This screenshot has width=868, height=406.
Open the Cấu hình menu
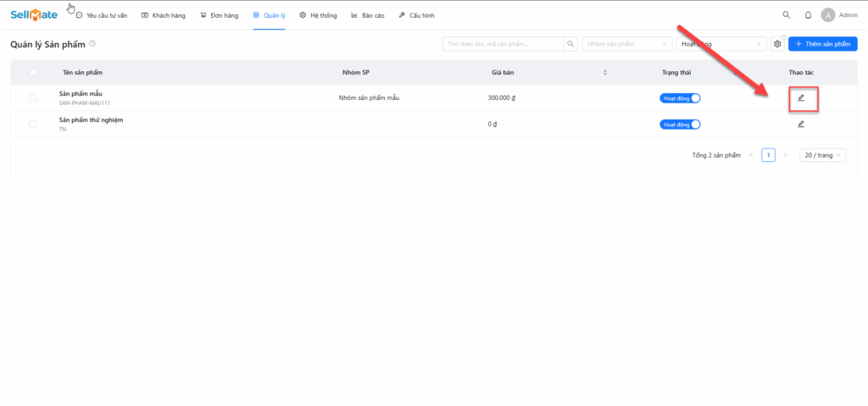click(417, 15)
